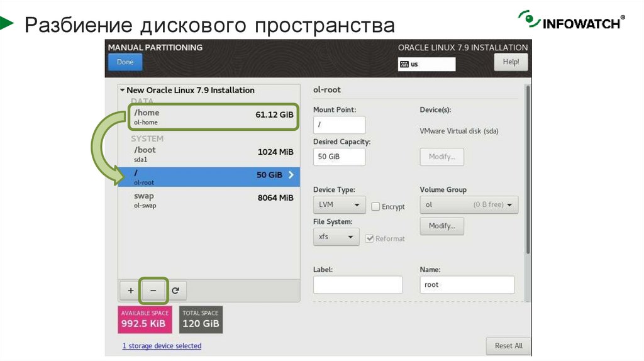
Task: Click the VMware Virtual disk (sda) text
Action: click(458, 131)
